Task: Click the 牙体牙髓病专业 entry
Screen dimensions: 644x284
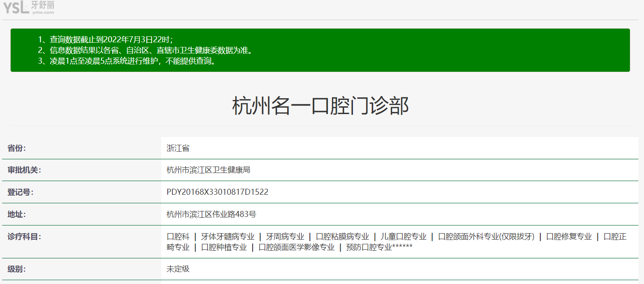Action: tap(228, 237)
